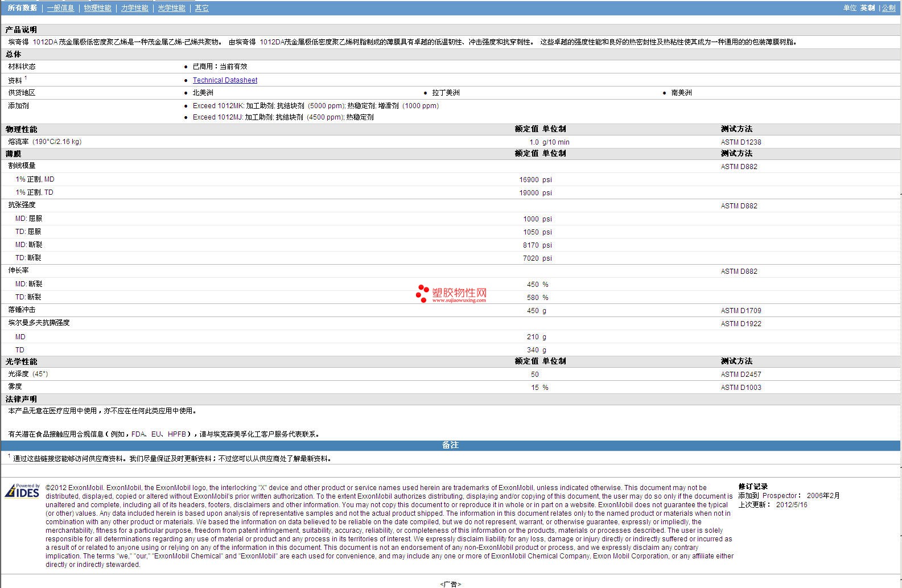Click the 材料状态 row label
902x588 pixels.
pos(22,67)
